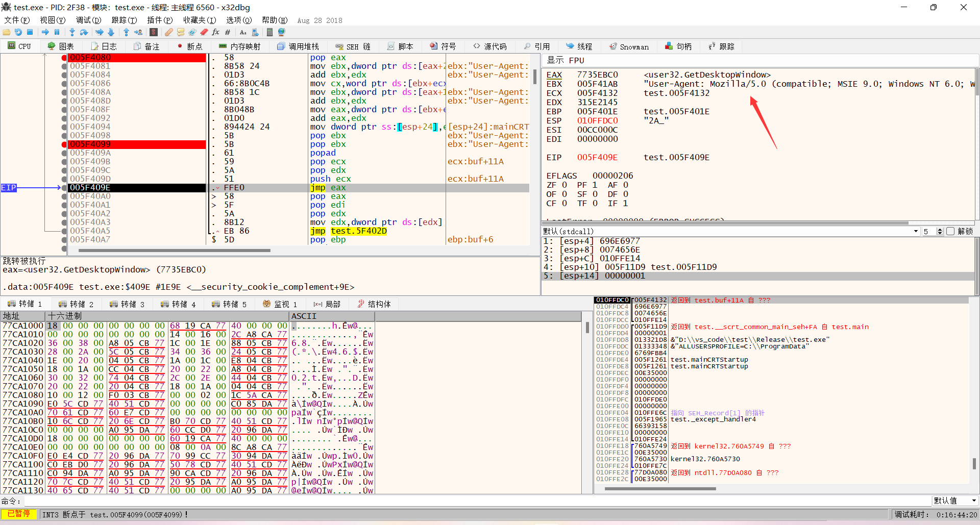Click the intermodular Calls phone icon
This screenshot has width=980, height=525.
tap(255, 32)
